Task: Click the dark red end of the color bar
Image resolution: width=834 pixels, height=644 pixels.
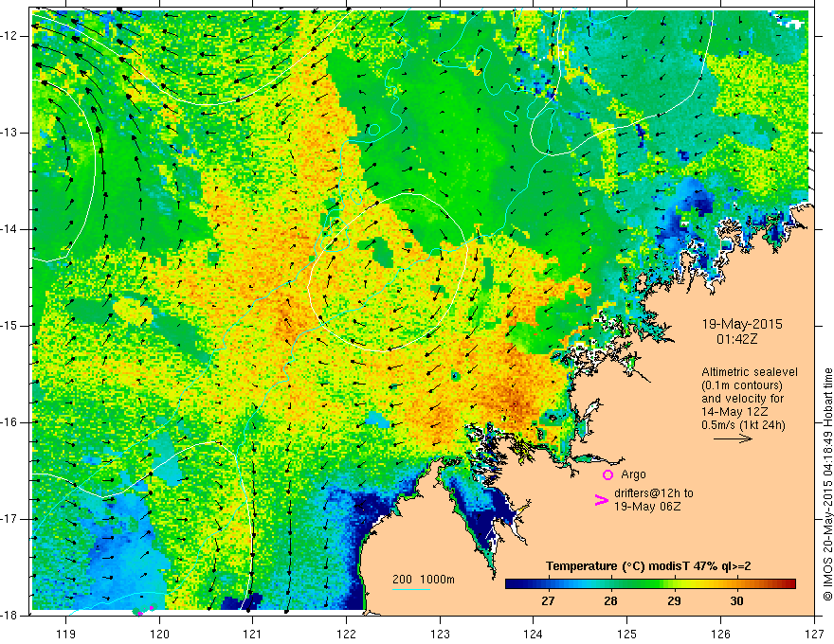Action: [x=790, y=584]
